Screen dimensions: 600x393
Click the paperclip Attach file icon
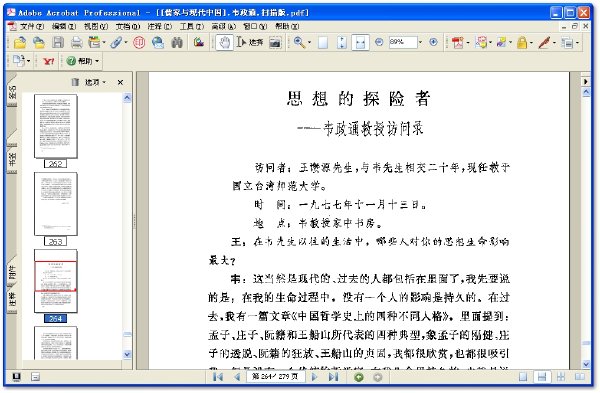tap(116, 42)
